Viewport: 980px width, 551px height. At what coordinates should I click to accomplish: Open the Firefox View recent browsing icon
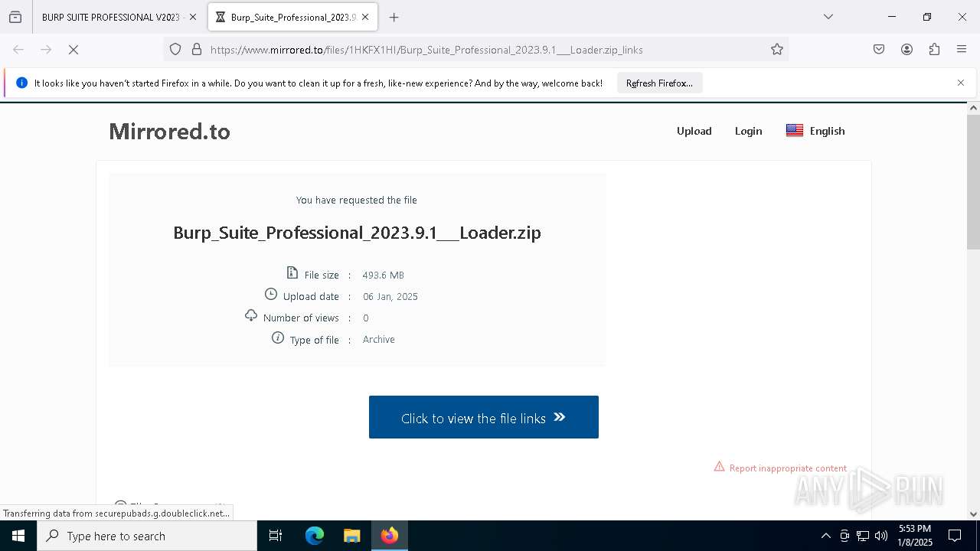coord(15,17)
